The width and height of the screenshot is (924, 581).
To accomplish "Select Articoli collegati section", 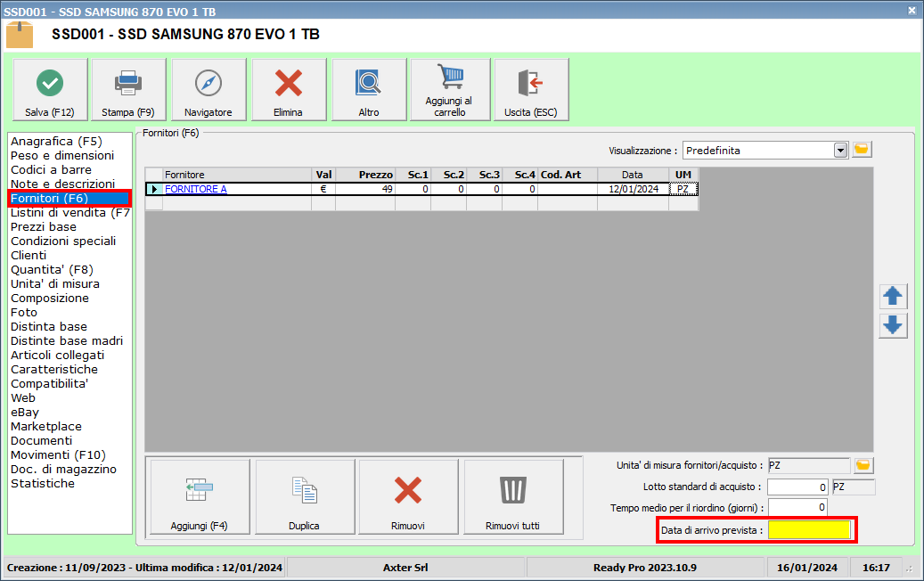I will pos(58,356).
